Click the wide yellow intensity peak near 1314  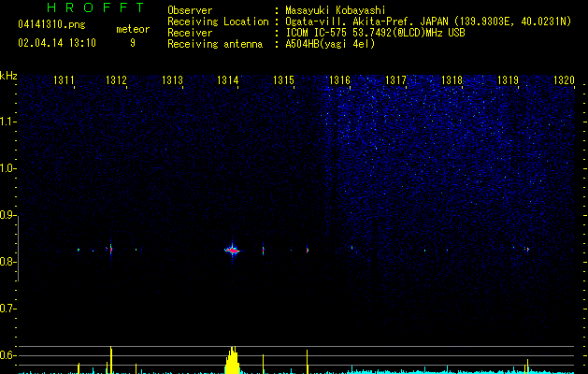tap(233, 360)
